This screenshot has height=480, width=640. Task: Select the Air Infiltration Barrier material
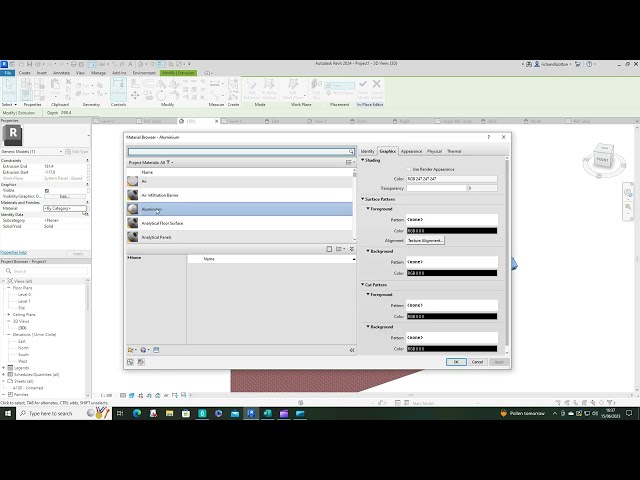click(240, 195)
